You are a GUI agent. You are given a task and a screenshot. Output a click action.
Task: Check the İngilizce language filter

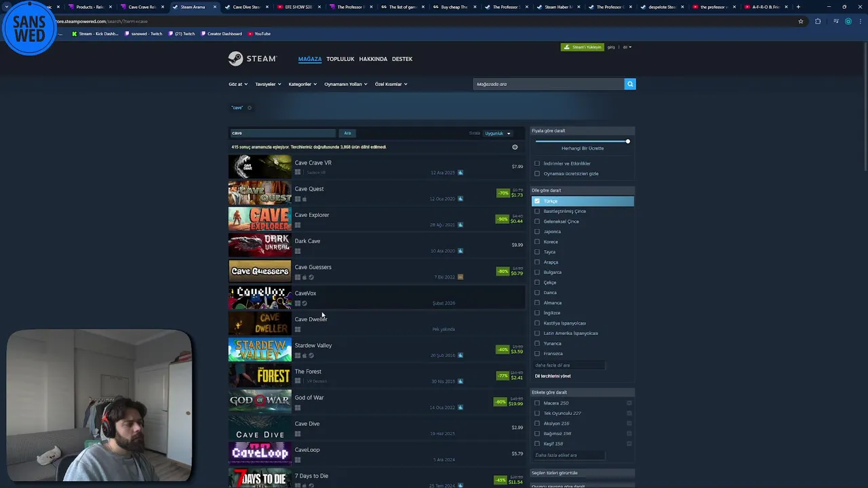537,313
